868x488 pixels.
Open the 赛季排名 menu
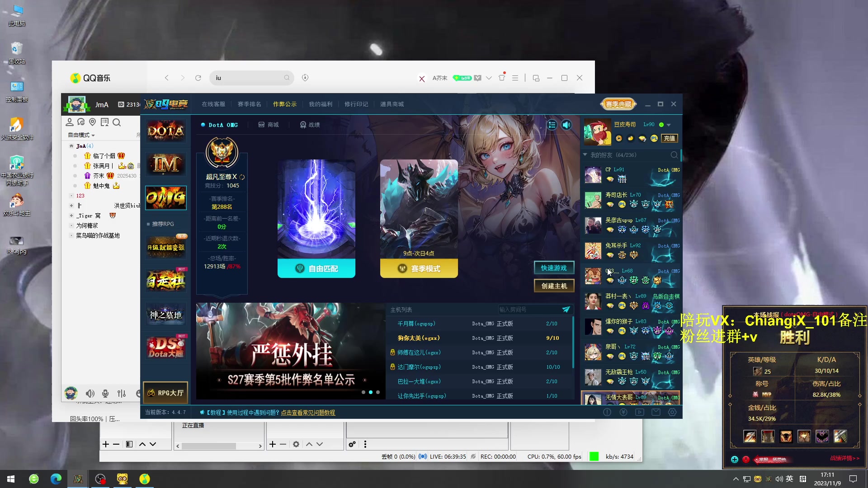250,104
